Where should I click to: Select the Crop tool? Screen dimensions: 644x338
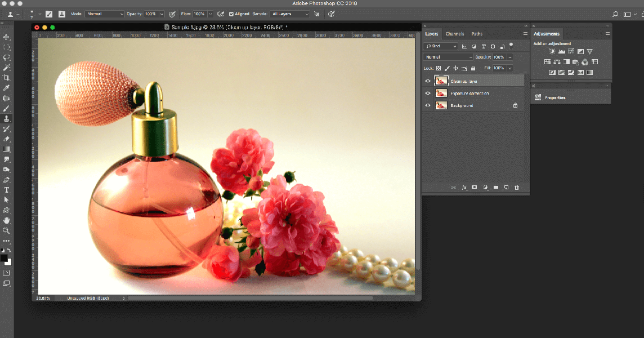pos(7,77)
